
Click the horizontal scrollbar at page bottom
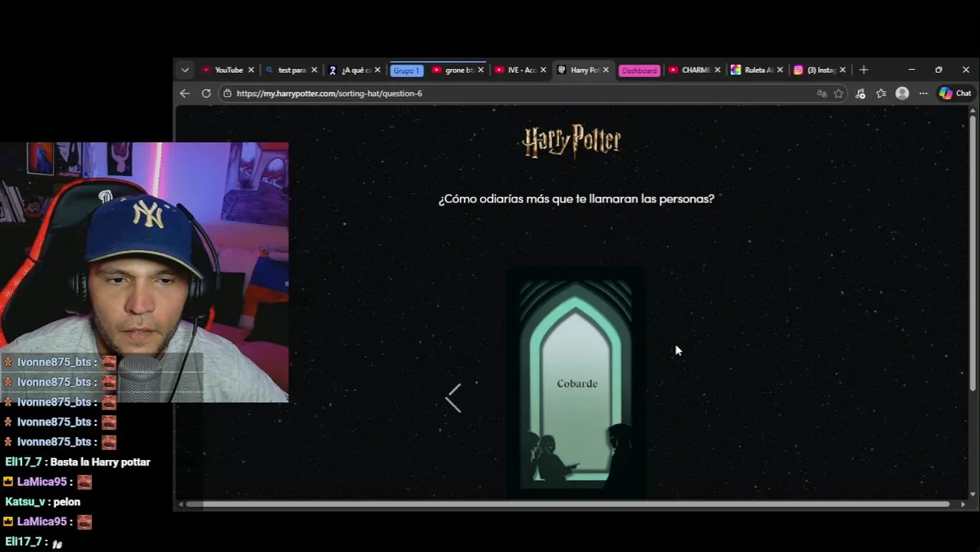point(567,504)
